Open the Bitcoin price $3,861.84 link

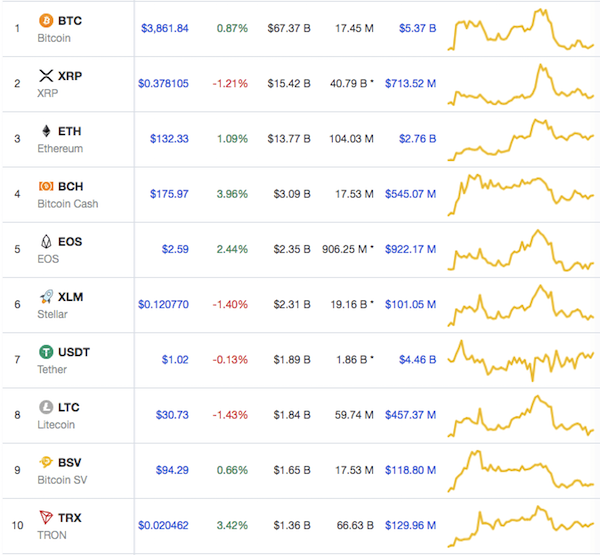163,28
